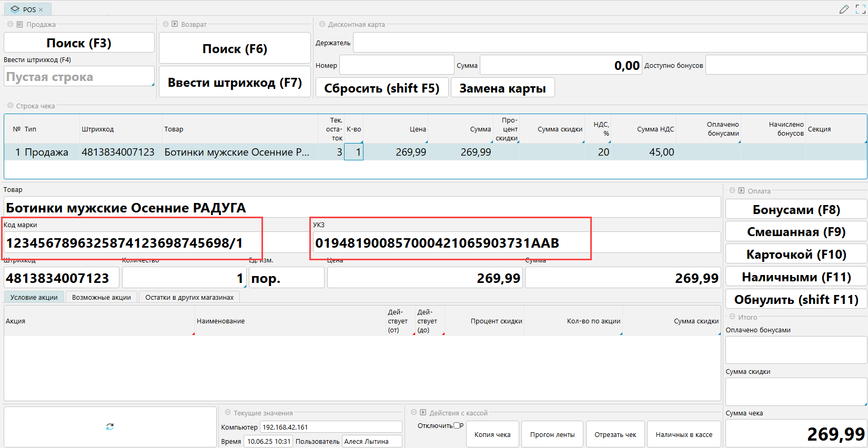Viewport: 868px width, 448px height.
Task: Click the Ввести штрихкод barcode input field
Action: click(79, 77)
